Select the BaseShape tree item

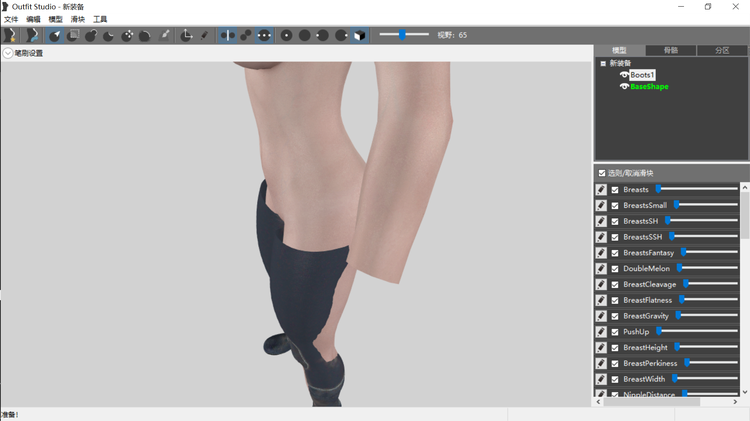[x=649, y=86]
